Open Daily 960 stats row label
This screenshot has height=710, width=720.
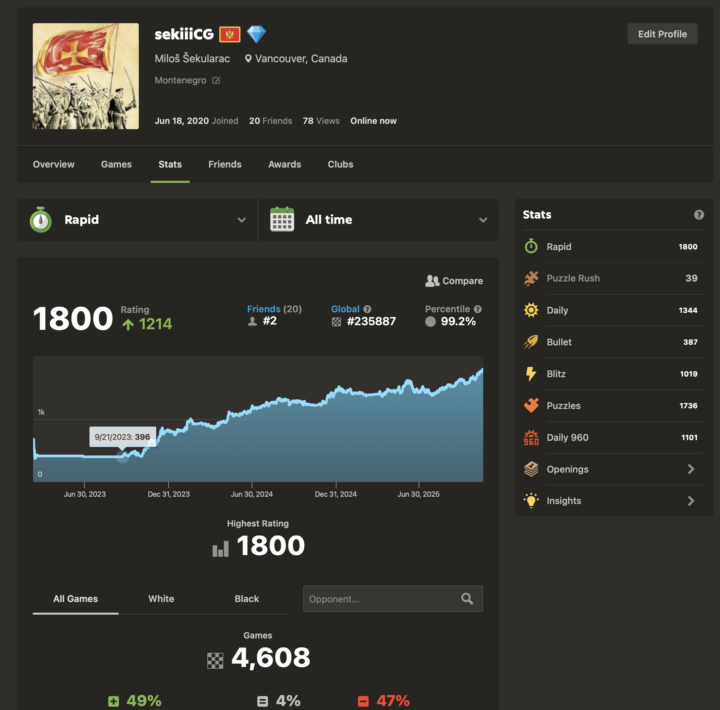pyautogui.click(x=567, y=438)
